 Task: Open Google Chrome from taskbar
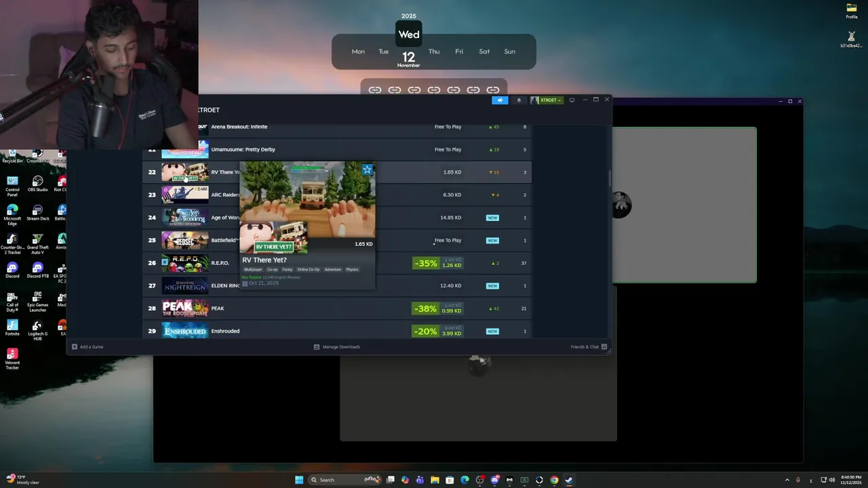(554, 480)
